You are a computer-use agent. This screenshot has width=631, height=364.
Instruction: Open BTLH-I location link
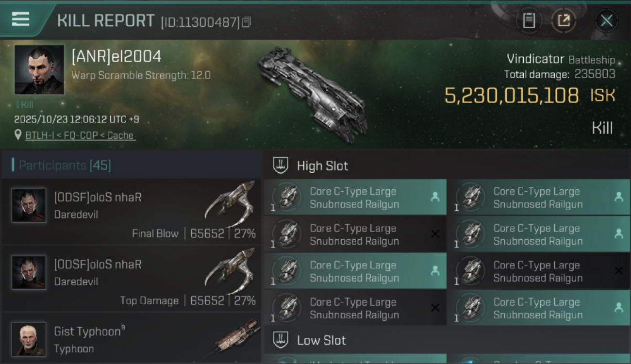[x=81, y=135]
